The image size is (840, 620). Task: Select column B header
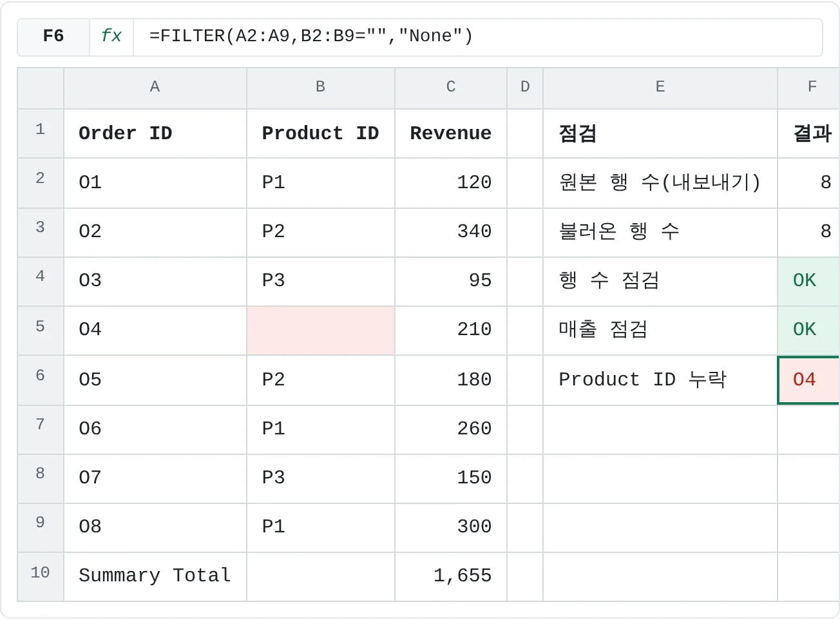[x=321, y=87]
